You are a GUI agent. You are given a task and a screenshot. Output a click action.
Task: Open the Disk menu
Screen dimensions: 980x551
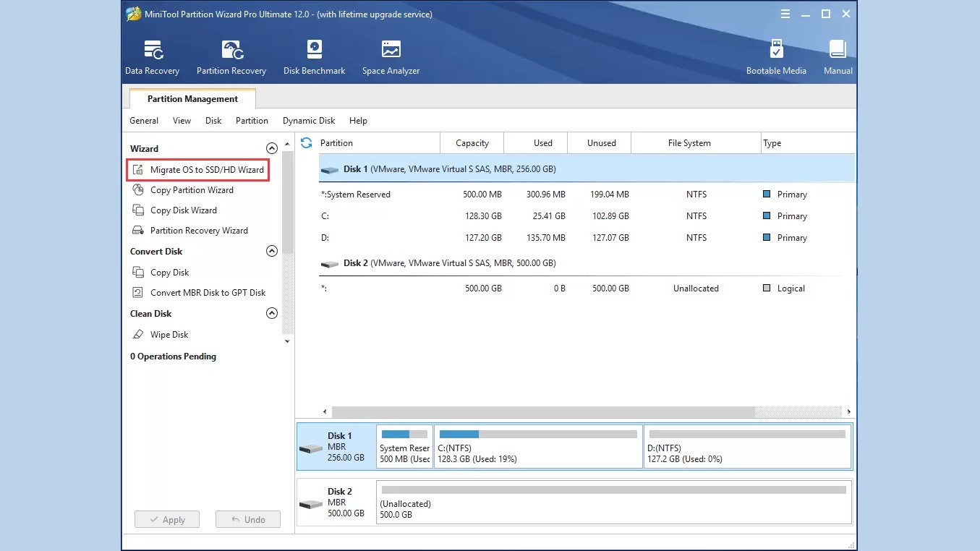click(213, 121)
